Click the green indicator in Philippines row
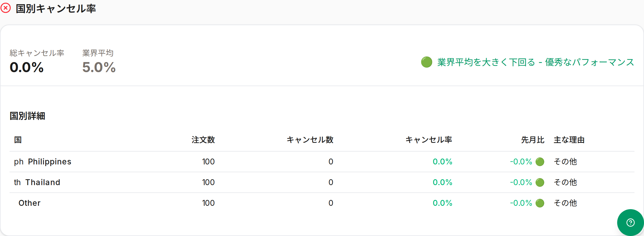644x236 pixels. (x=540, y=162)
